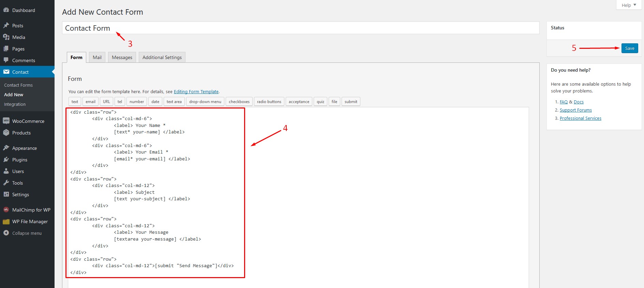644x288 pixels.
Task: Open Media library via its icon
Action: [6, 37]
